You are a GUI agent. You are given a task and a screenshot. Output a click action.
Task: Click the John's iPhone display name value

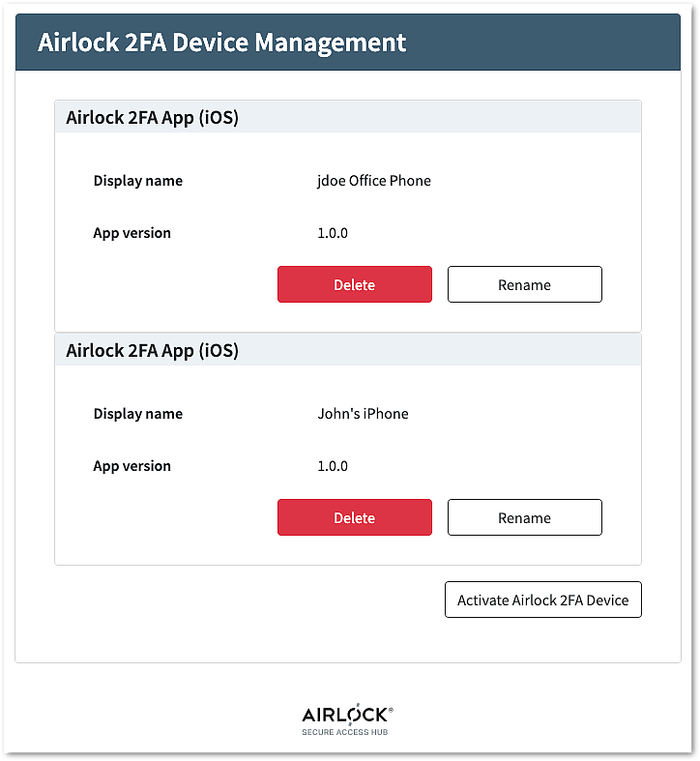(x=363, y=414)
